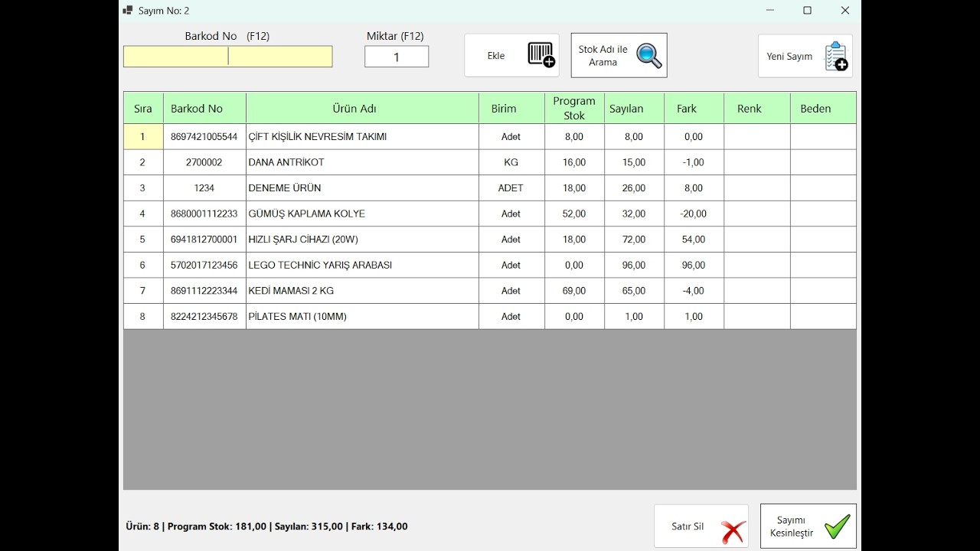Select PİLATES MATI (10MM) name

298,317
